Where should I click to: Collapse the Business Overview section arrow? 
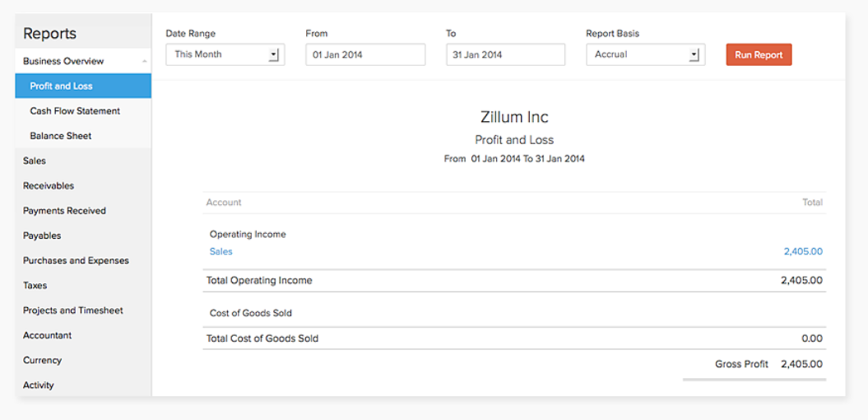click(145, 62)
